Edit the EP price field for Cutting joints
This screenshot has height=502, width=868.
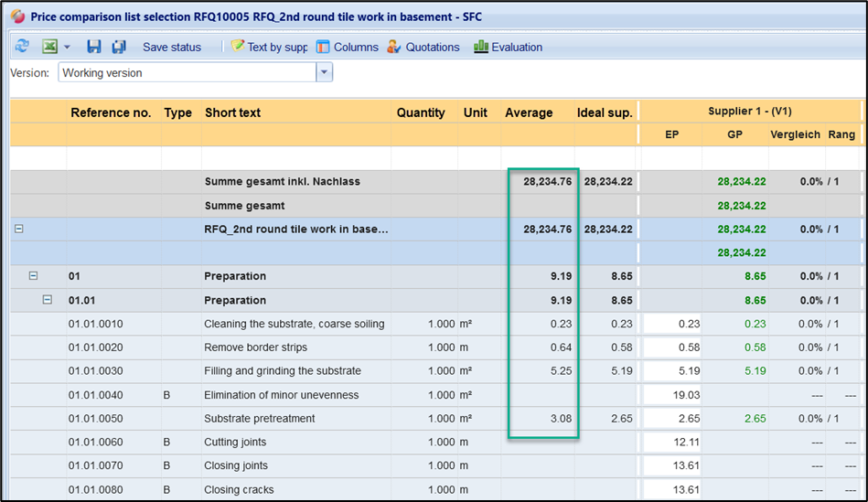click(671, 443)
